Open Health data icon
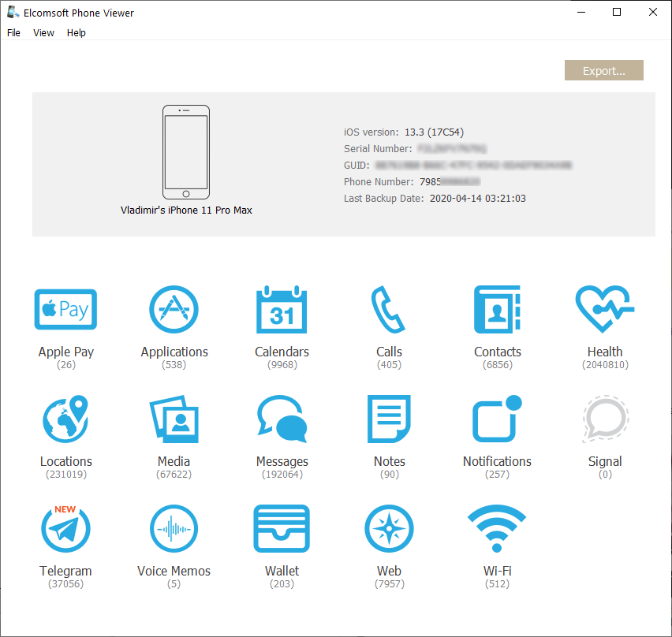Image resolution: width=672 pixels, height=637 pixels. click(605, 309)
